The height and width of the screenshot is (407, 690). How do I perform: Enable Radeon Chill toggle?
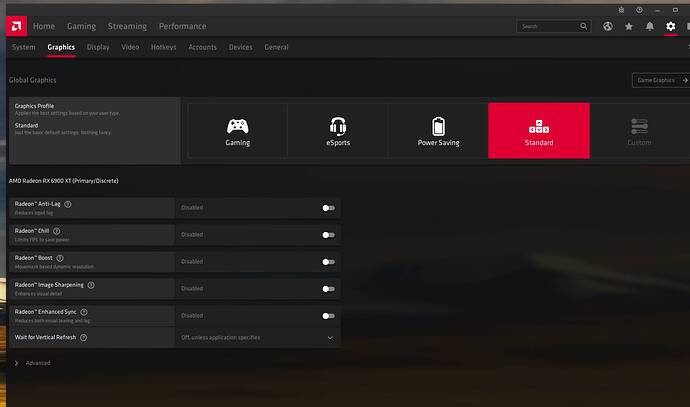point(328,235)
